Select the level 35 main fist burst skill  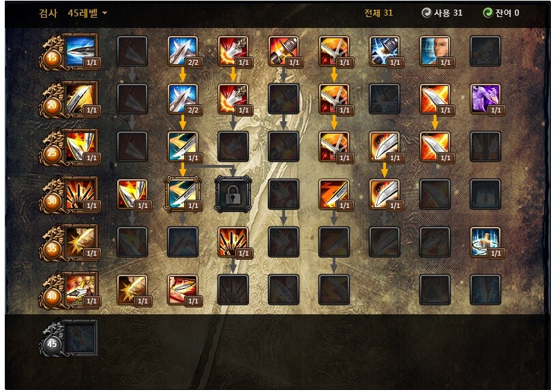[80, 243]
